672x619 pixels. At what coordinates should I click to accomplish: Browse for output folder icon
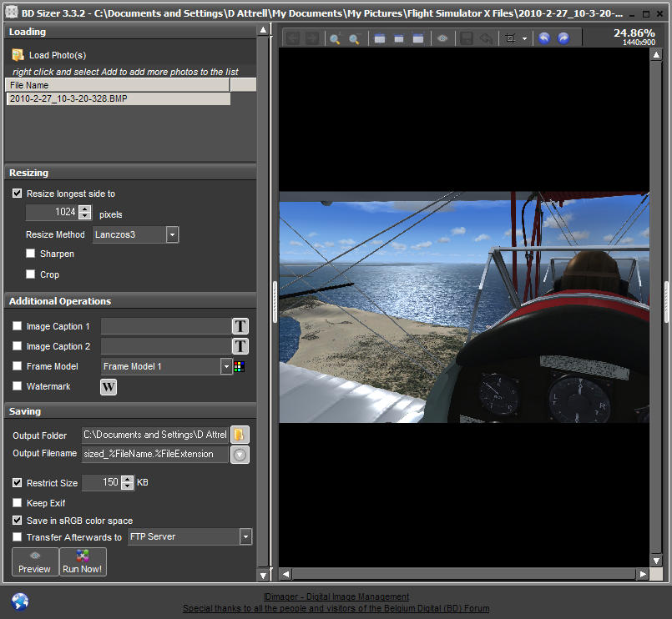pos(240,435)
